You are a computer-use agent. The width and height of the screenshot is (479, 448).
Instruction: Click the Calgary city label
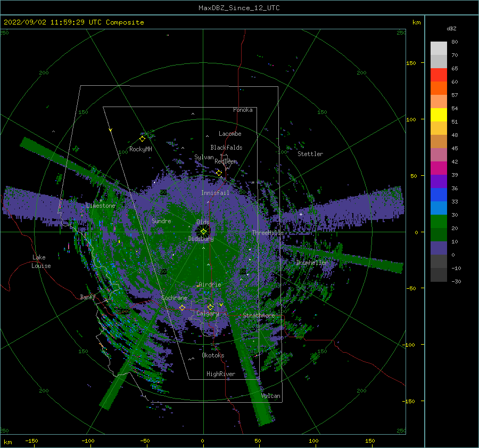tap(208, 313)
